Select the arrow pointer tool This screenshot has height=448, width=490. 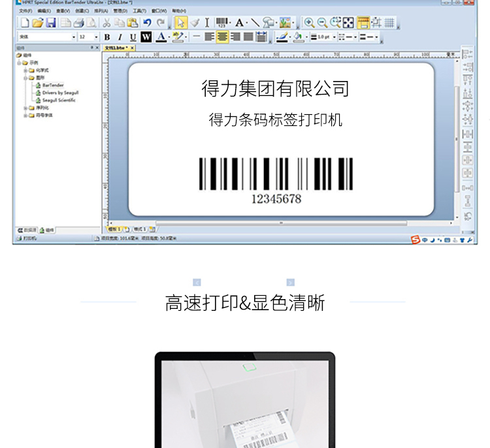pos(180,23)
